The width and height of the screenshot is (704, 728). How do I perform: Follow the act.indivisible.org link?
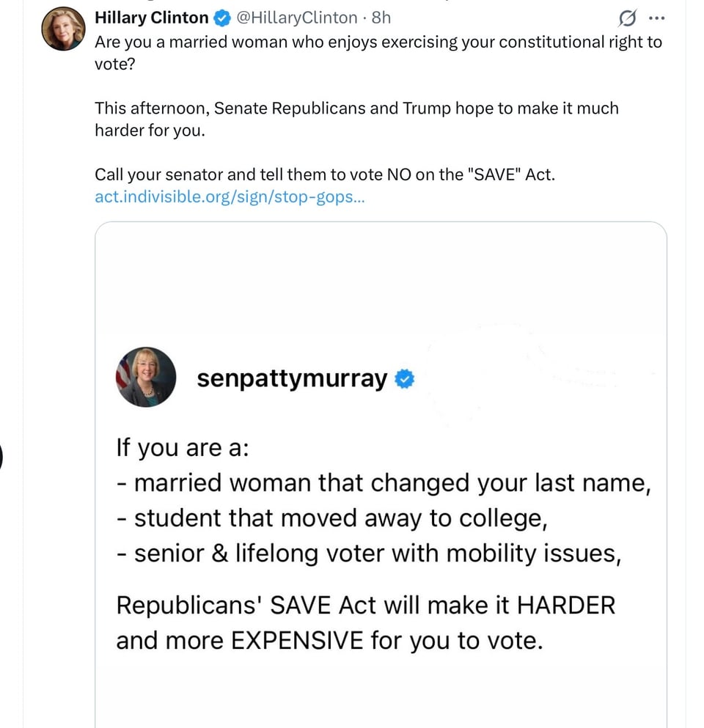point(229,196)
